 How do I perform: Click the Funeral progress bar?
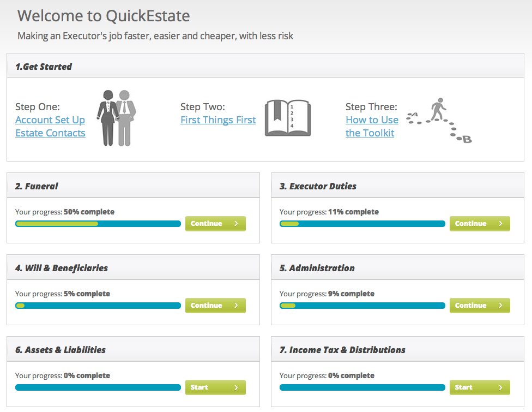coord(98,224)
